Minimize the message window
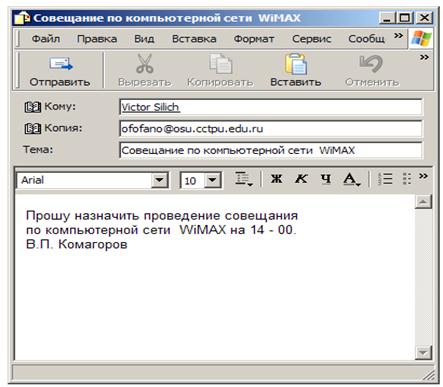The image size is (443, 387). 387,18
